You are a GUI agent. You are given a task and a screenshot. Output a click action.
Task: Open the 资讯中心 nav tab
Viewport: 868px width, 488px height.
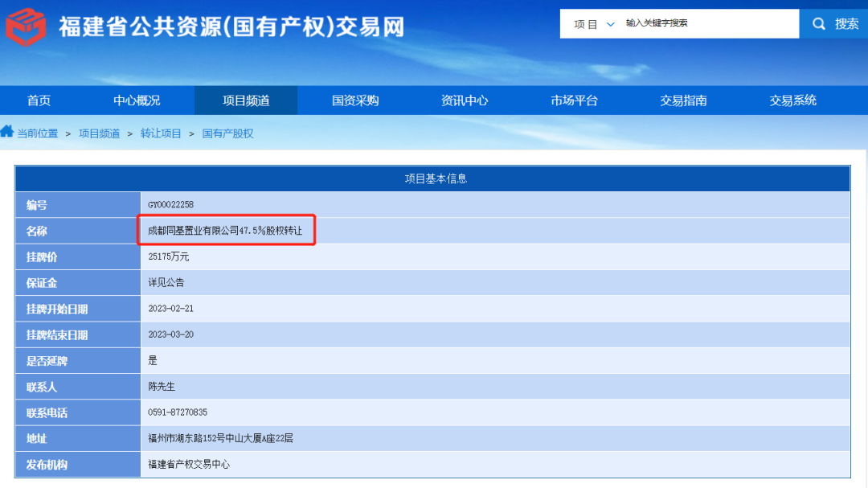coord(465,100)
